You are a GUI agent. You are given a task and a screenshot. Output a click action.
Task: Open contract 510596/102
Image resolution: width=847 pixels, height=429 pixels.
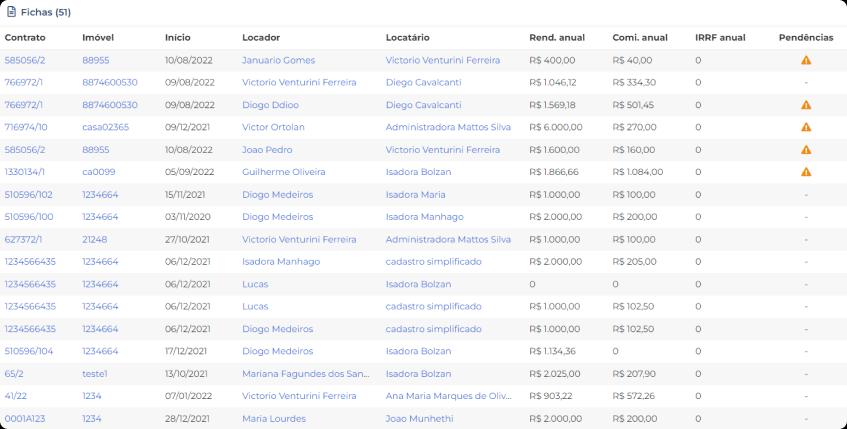click(29, 195)
